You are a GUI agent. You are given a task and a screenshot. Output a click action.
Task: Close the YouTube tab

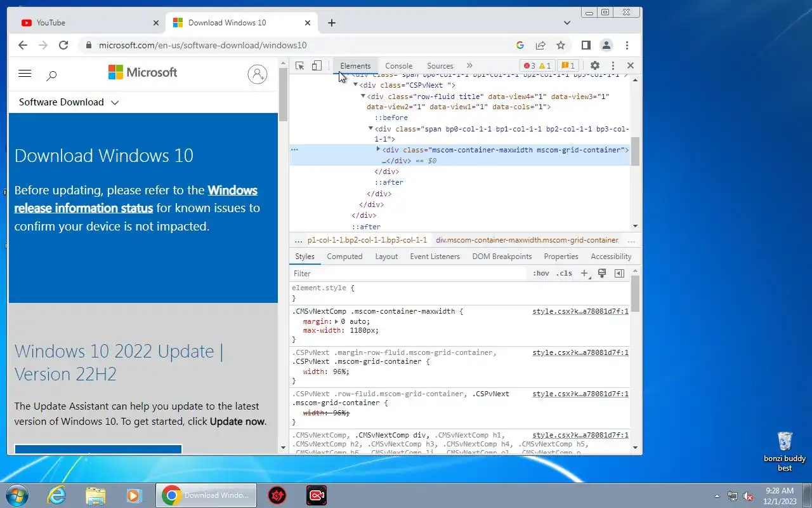[156, 23]
